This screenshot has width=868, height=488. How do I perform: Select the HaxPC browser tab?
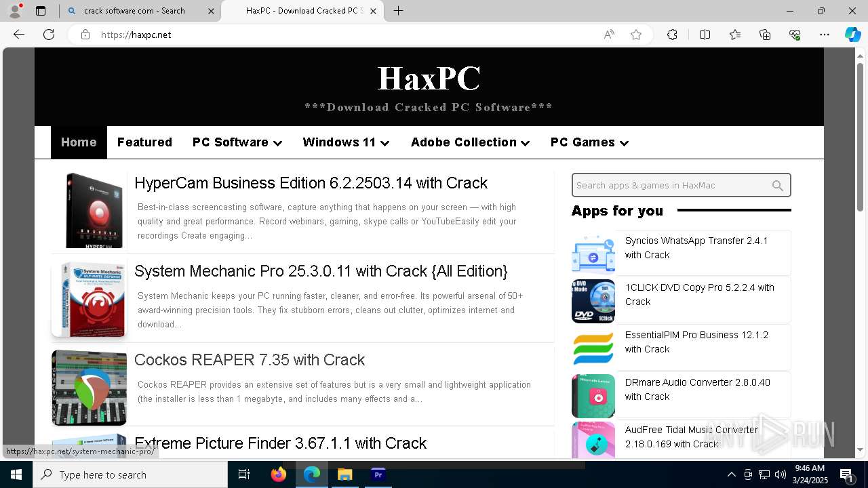[x=302, y=11]
